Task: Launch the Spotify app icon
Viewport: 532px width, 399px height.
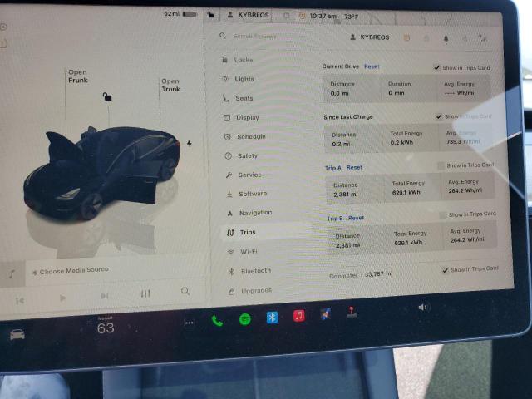Action: (x=244, y=318)
